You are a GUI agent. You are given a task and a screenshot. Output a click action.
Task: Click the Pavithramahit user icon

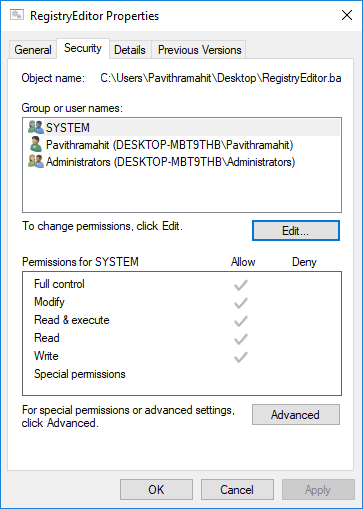coord(36,145)
